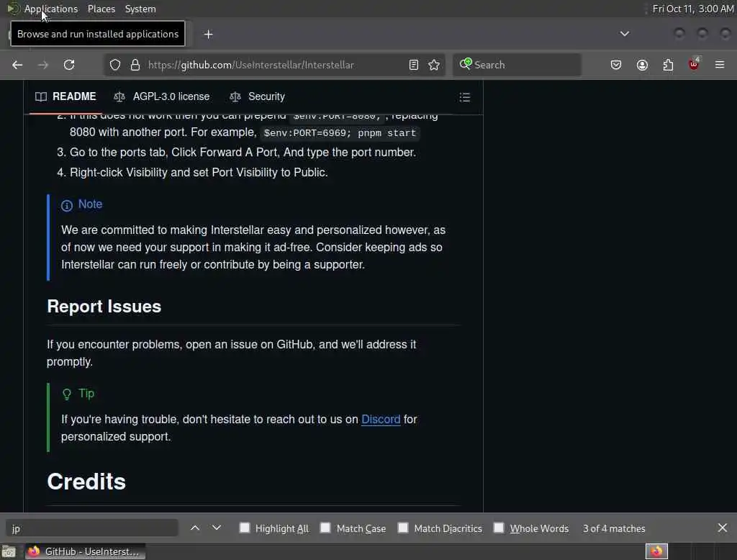Click the show desktop icon in the bottom panel
Image resolution: width=737 pixels, height=560 pixels.
point(9,551)
